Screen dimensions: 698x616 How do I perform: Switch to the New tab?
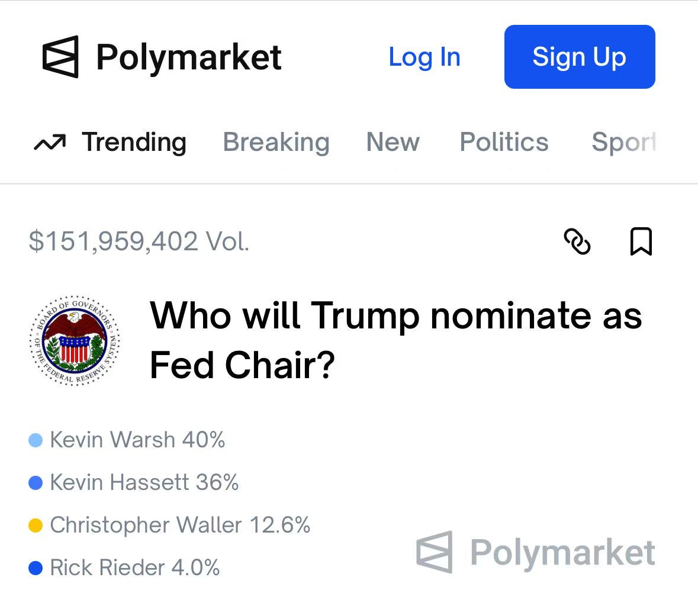(x=393, y=143)
